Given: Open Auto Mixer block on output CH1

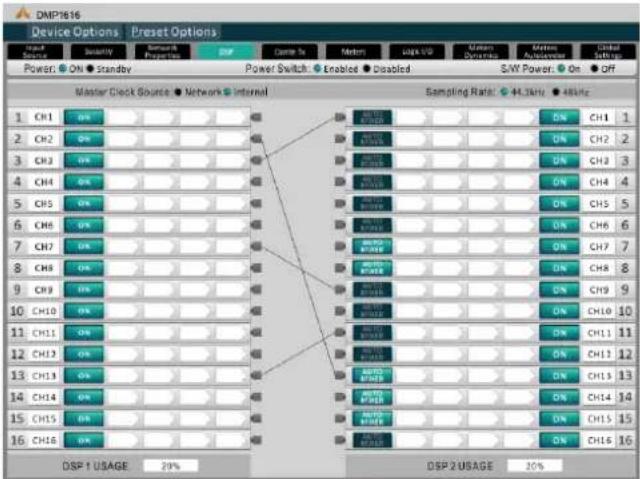Looking at the screenshot, I should (x=372, y=118).
